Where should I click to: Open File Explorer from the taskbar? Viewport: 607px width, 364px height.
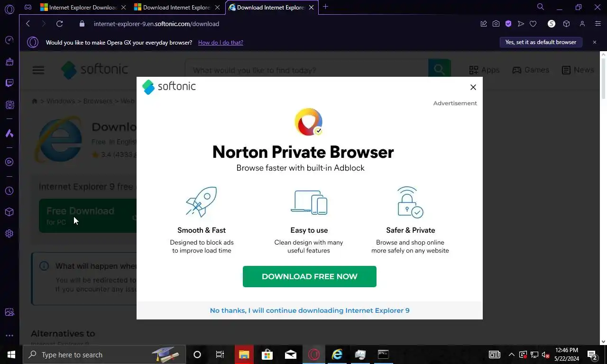(x=244, y=355)
